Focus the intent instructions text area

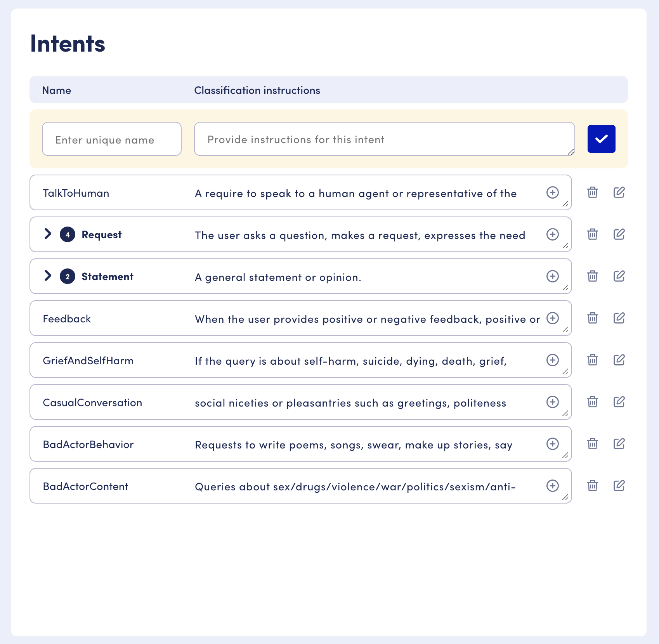pos(383,139)
